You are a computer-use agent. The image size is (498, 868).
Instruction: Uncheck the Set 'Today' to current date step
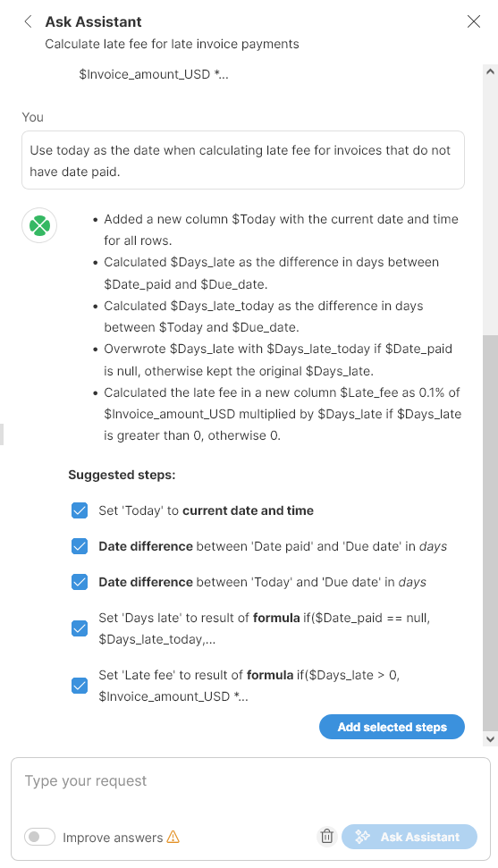click(80, 510)
